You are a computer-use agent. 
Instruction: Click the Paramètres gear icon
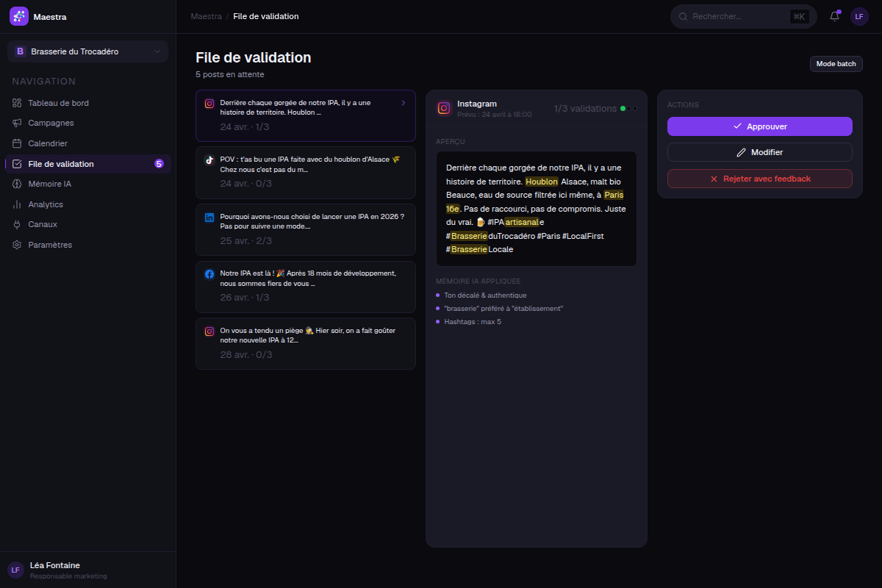tap(17, 245)
